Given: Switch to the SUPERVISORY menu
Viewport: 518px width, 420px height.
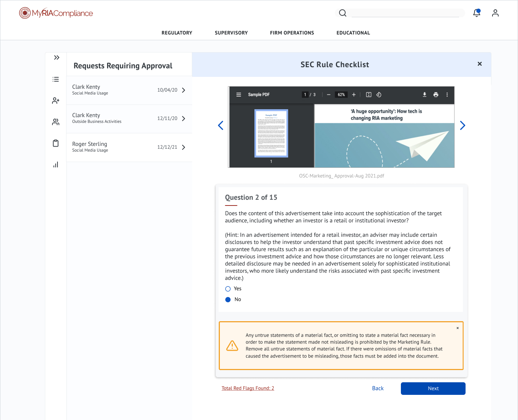Looking at the screenshot, I should tap(231, 33).
